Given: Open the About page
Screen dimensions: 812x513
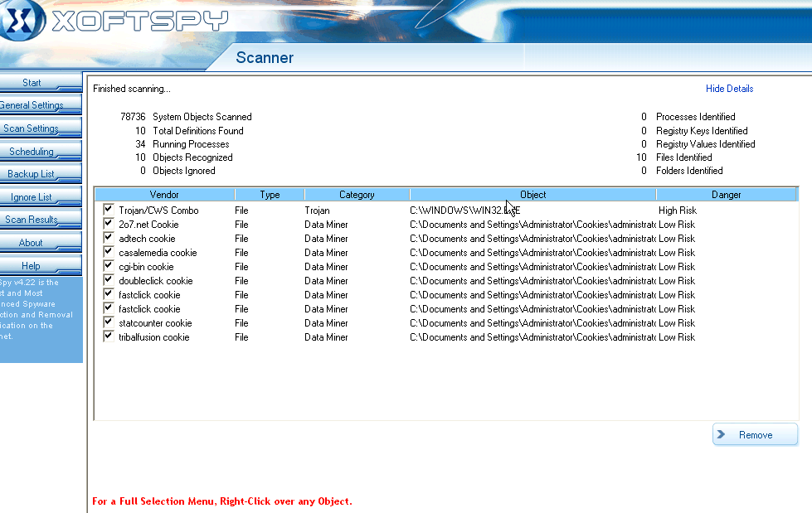Looking at the screenshot, I should point(41,242).
